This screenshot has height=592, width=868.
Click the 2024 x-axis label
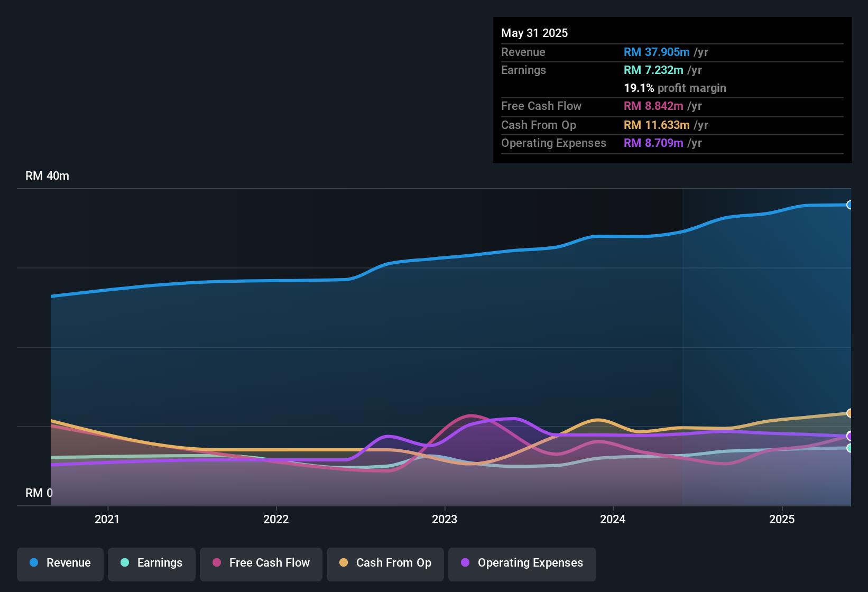[x=613, y=520]
